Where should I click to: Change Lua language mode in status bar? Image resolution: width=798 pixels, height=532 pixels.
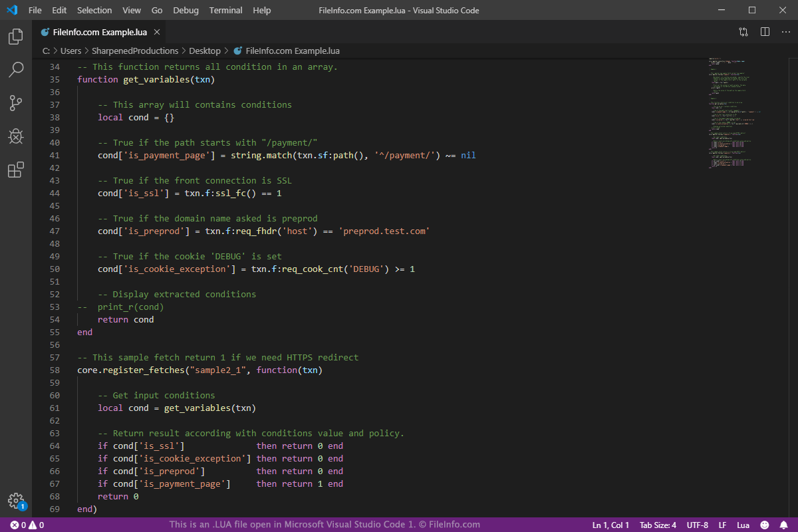(x=743, y=525)
